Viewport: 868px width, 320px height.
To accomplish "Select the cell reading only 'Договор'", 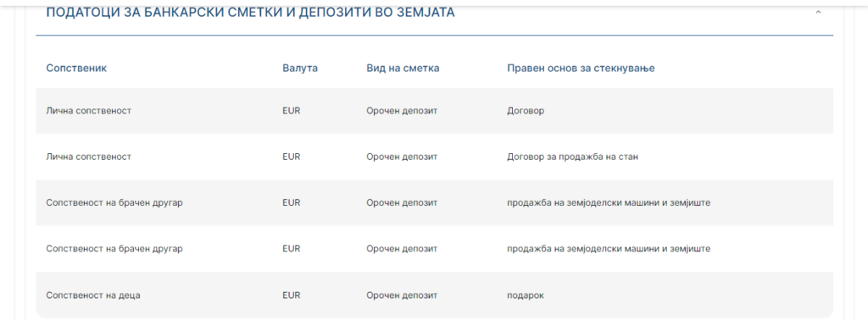I will [x=526, y=111].
